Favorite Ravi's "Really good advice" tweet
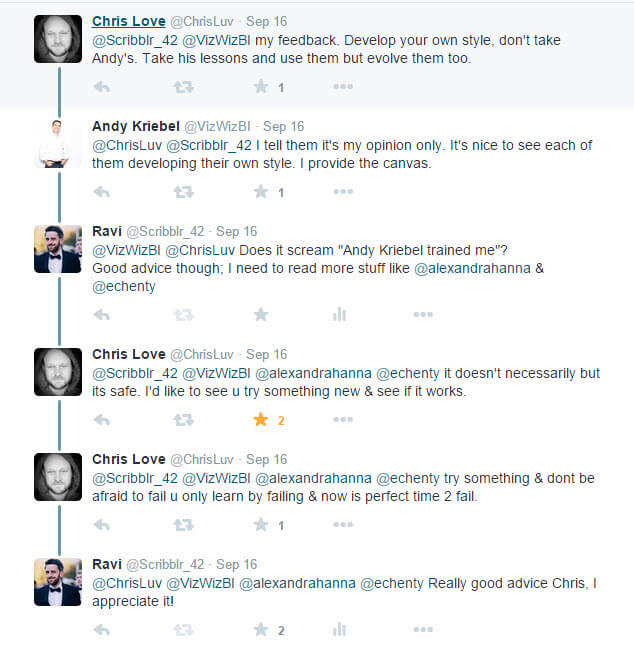Viewport: 634px width, 650px height. pos(261,630)
